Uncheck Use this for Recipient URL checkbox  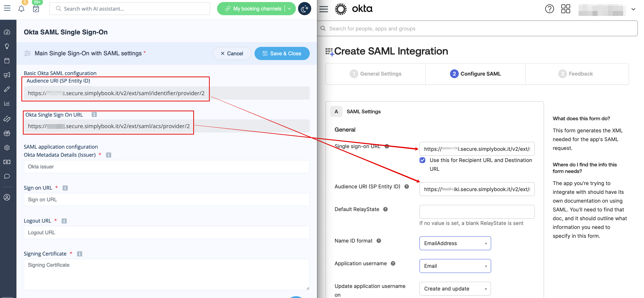point(422,160)
